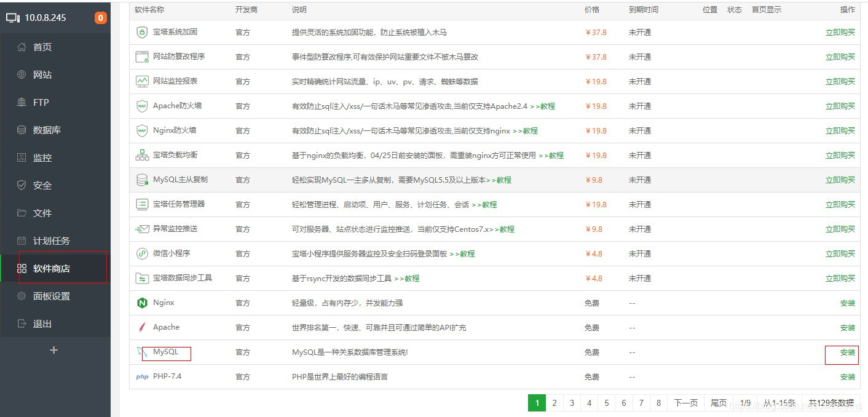The height and width of the screenshot is (417, 868).
Task: Click the plus icon below the sidebar menu
Action: (x=54, y=350)
